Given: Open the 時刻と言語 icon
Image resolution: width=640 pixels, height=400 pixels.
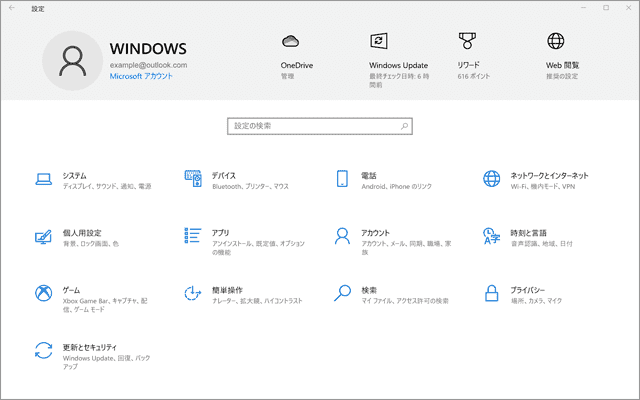Looking at the screenshot, I should pyautogui.click(x=491, y=236).
